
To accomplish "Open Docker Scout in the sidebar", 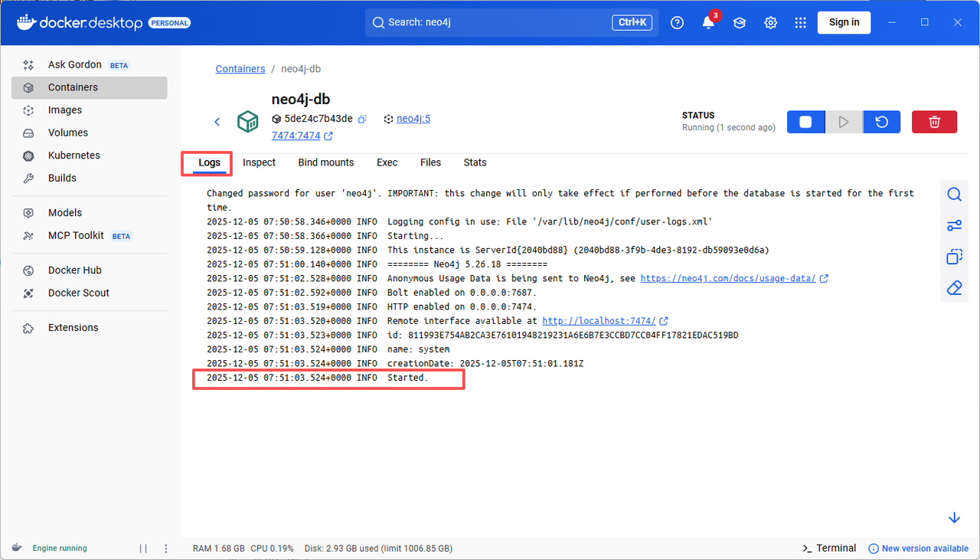I will (89, 293).
